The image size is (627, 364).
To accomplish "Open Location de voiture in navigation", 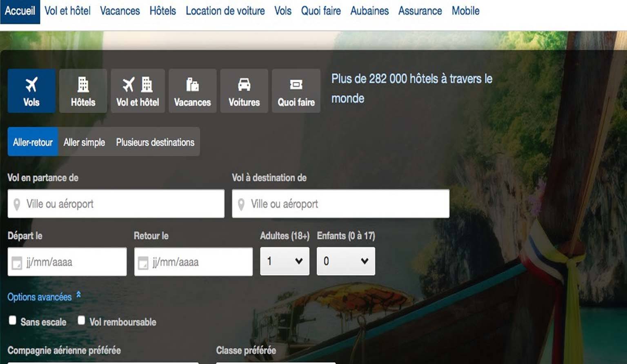I will tap(225, 11).
